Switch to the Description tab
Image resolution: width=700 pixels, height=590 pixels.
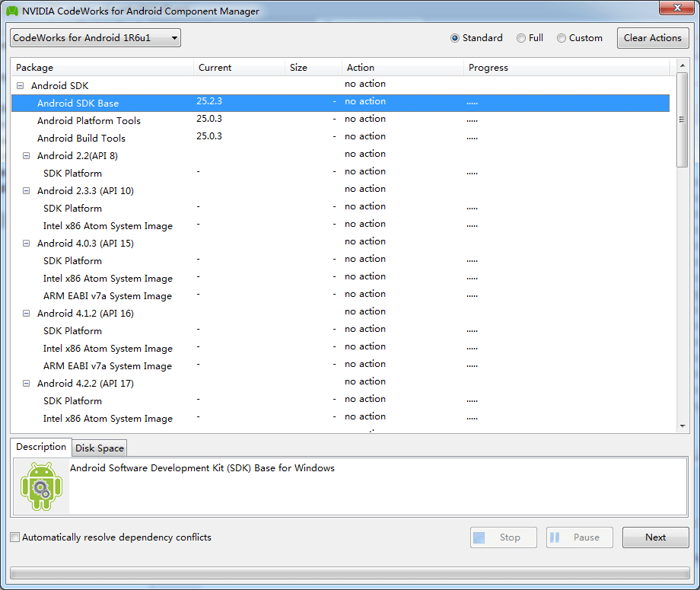[x=41, y=447]
